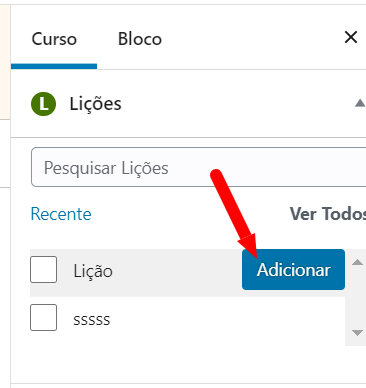Image resolution: width=366 pixels, height=388 pixels.
Task: Collapse the Lições panel using the triangle
Action: [360, 103]
